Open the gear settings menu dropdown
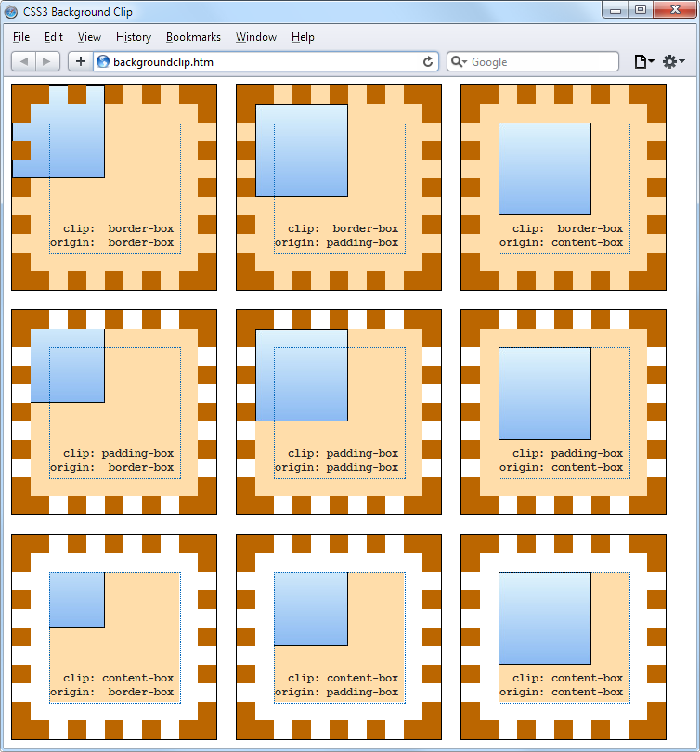The width and height of the screenshot is (700, 752). [674, 62]
